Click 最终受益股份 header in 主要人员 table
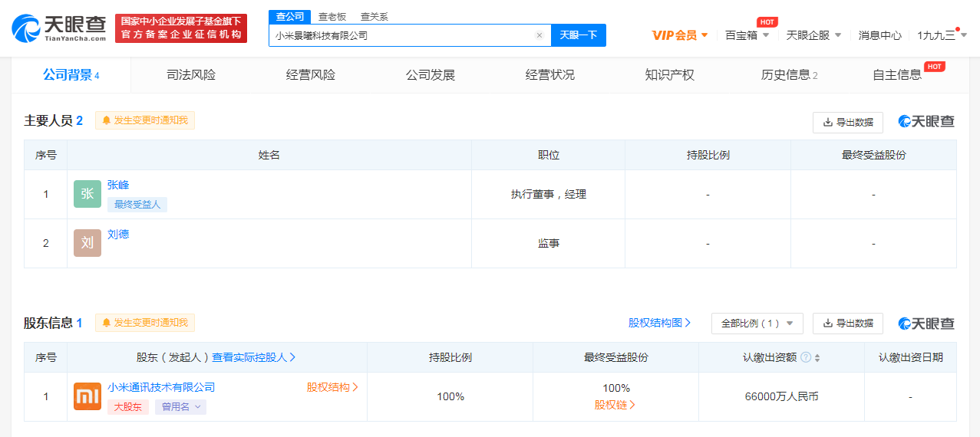Image resolution: width=980 pixels, height=437 pixels. (874, 155)
